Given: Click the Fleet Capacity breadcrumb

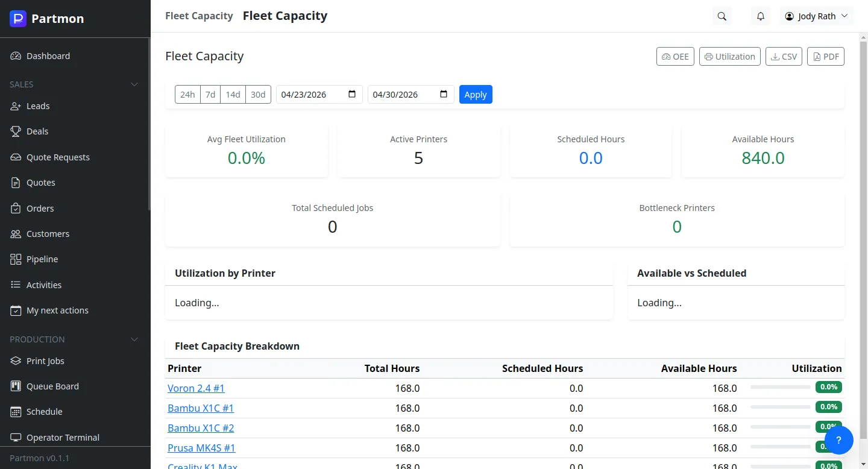Looking at the screenshot, I should tap(199, 16).
